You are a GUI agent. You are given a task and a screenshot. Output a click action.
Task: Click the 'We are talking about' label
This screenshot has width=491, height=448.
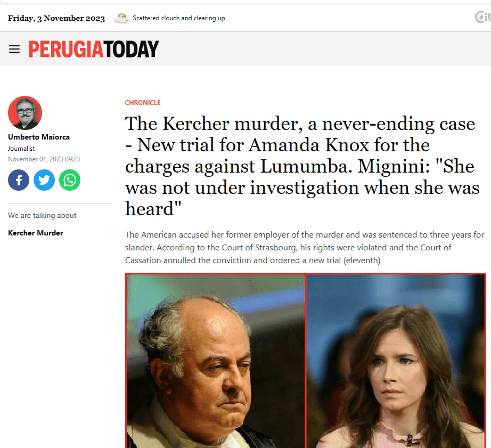pos(42,216)
